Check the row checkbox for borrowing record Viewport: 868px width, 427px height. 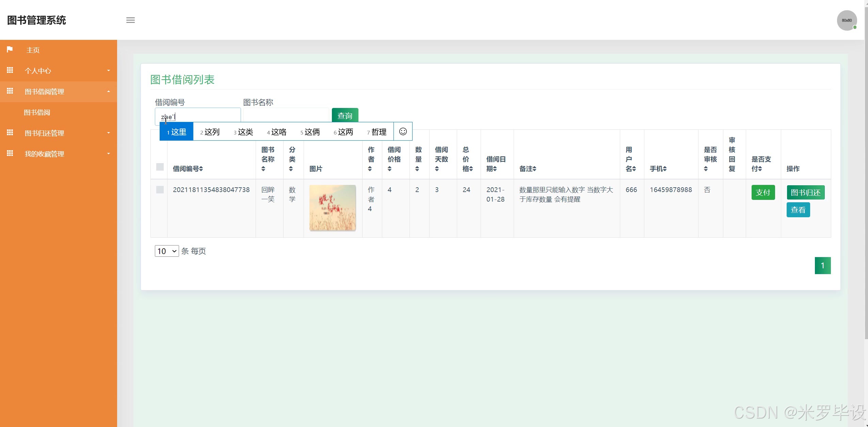coord(160,190)
